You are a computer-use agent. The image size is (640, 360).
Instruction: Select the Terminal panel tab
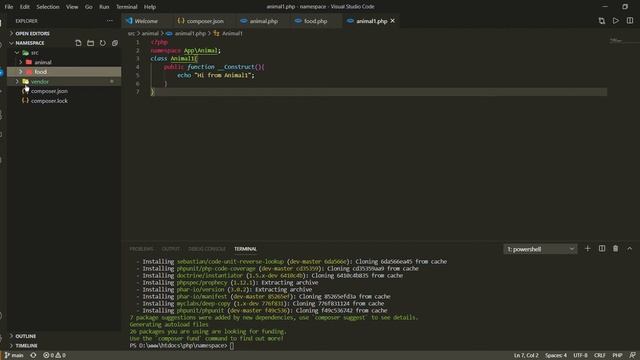click(245, 249)
